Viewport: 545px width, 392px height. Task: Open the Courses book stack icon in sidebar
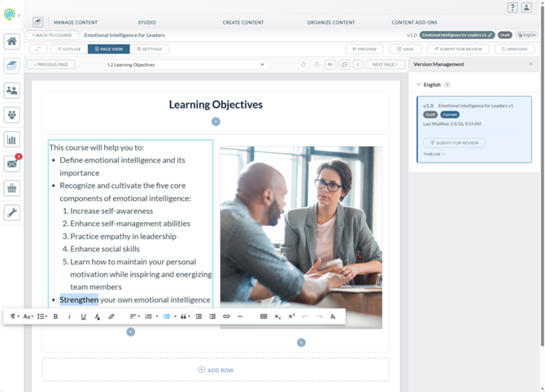12,66
